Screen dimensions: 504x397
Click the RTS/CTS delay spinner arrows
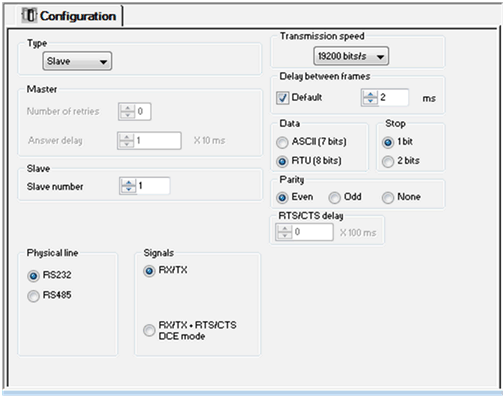coord(284,232)
